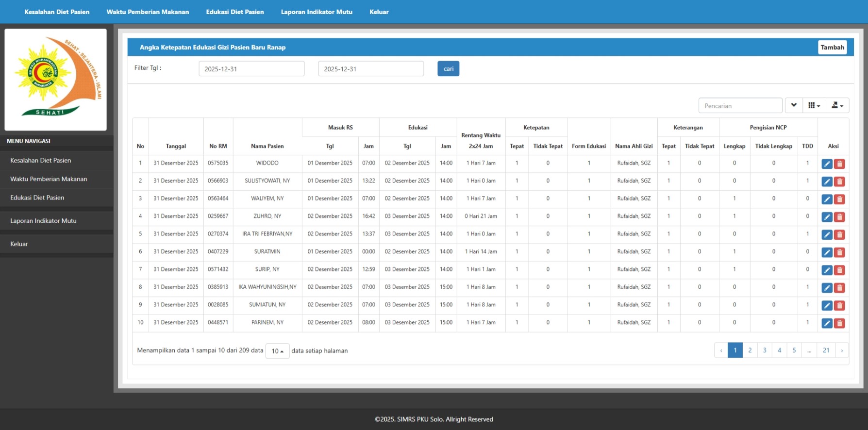The height and width of the screenshot is (430, 868).
Task: Open the export data dropdown
Action: pyautogui.click(x=837, y=105)
